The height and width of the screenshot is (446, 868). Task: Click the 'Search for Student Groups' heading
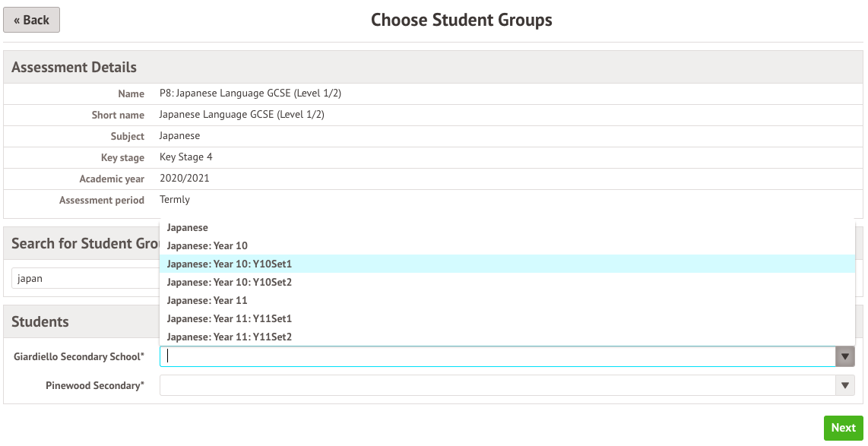(x=85, y=243)
